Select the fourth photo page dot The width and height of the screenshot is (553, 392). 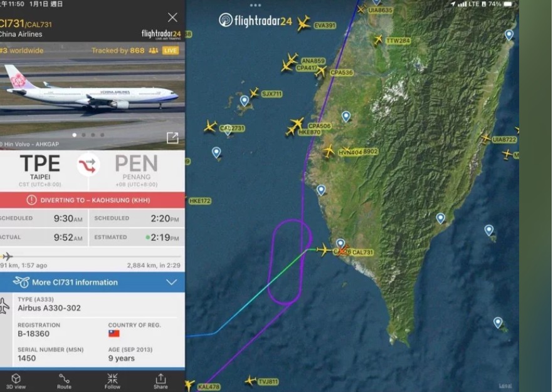(x=102, y=135)
